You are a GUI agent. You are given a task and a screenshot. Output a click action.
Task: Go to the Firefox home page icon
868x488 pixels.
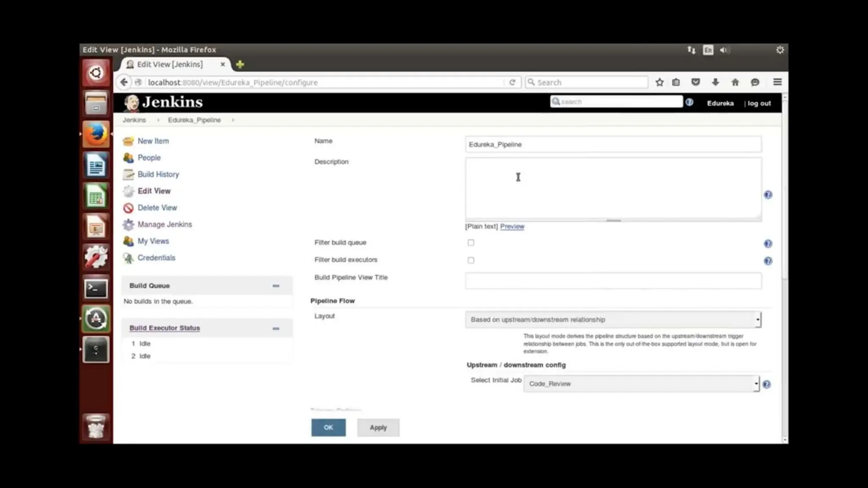[735, 82]
